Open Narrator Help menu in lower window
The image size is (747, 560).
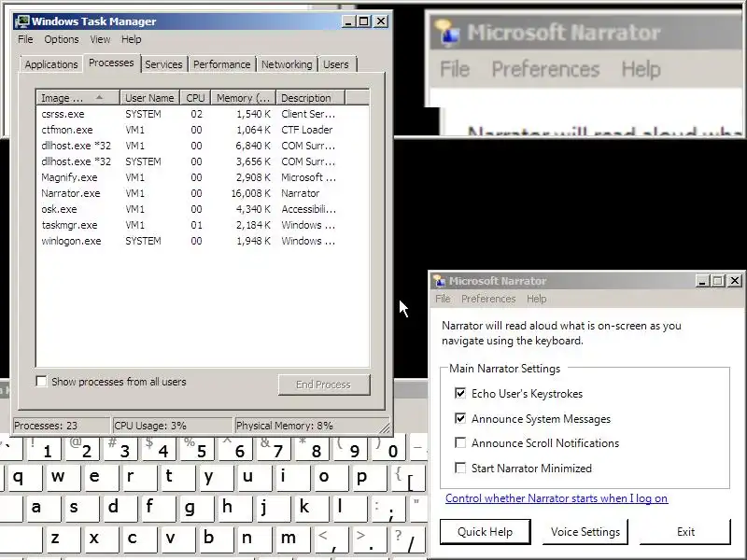coord(536,299)
